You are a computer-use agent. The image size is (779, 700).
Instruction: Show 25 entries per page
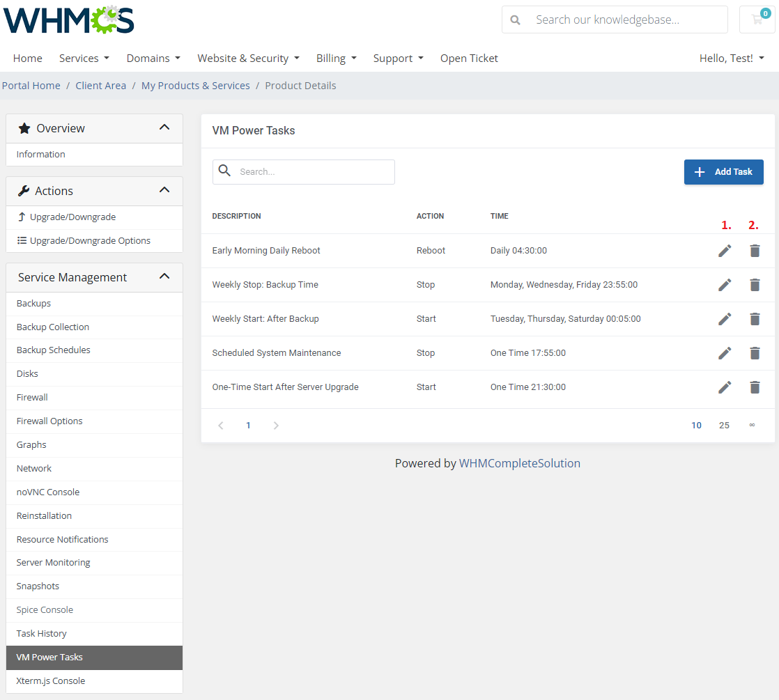pos(725,426)
